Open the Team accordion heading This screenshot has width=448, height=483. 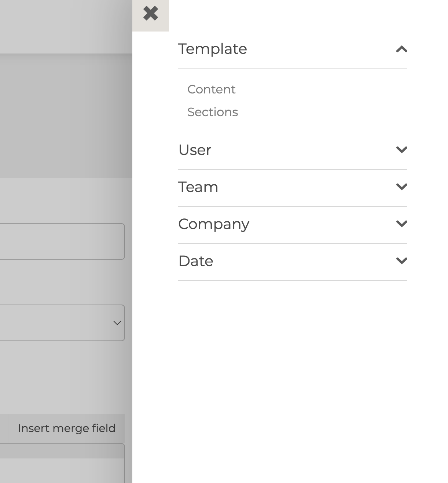198,187
